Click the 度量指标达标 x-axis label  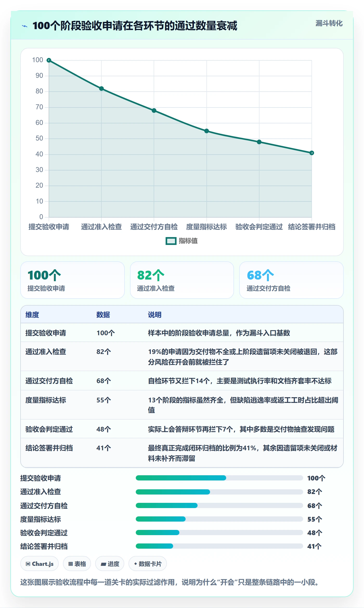(x=206, y=227)
